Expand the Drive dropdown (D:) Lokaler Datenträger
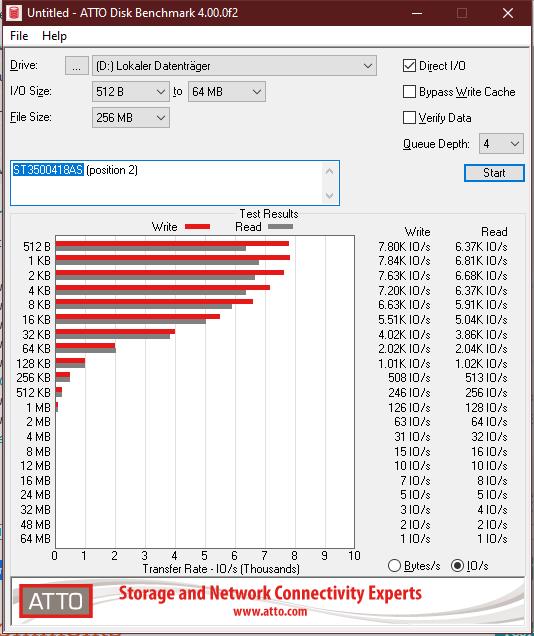This screenshot has height=636, width=534. [234, 66]
